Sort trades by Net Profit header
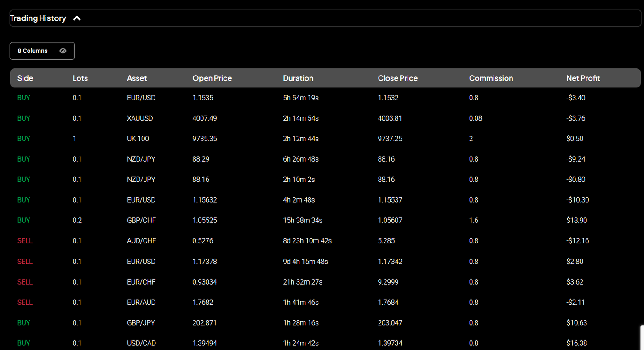Screen dimensions: 644x350 pos(583,78)
